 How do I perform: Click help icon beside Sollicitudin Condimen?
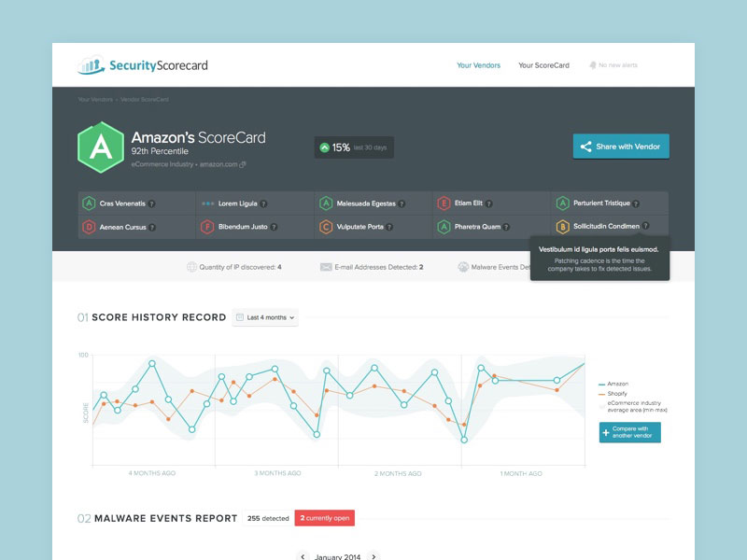pyautogui.click(x=646, y=227)
